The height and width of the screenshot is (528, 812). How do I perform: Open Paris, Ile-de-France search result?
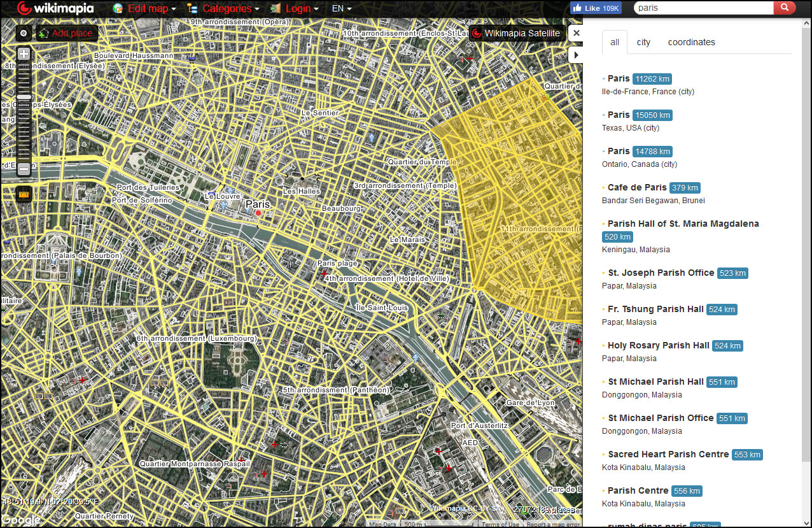tap(618, 78)
